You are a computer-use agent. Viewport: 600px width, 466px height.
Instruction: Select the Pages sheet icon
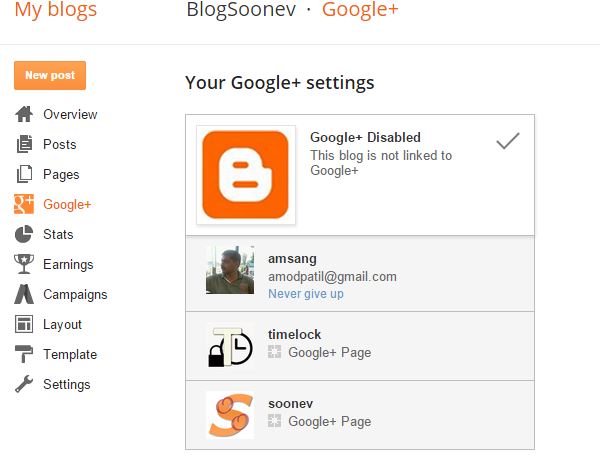(24, 174)
